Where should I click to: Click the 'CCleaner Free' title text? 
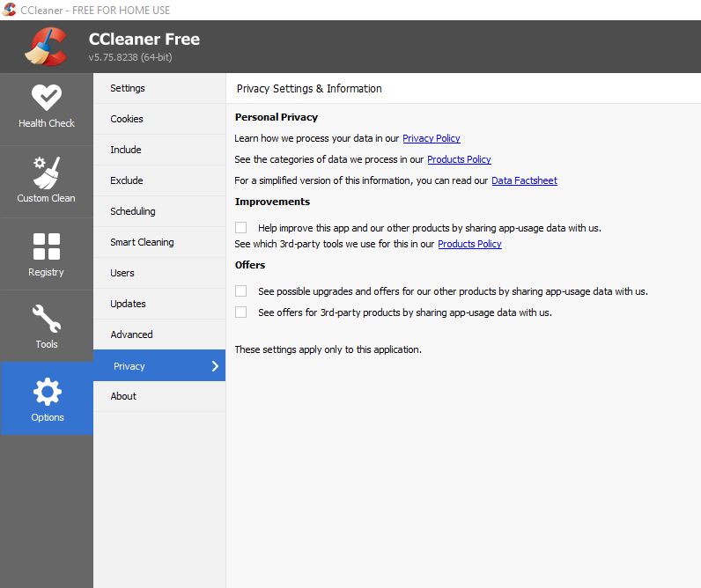pyautogui.click(x=144, y=39)
